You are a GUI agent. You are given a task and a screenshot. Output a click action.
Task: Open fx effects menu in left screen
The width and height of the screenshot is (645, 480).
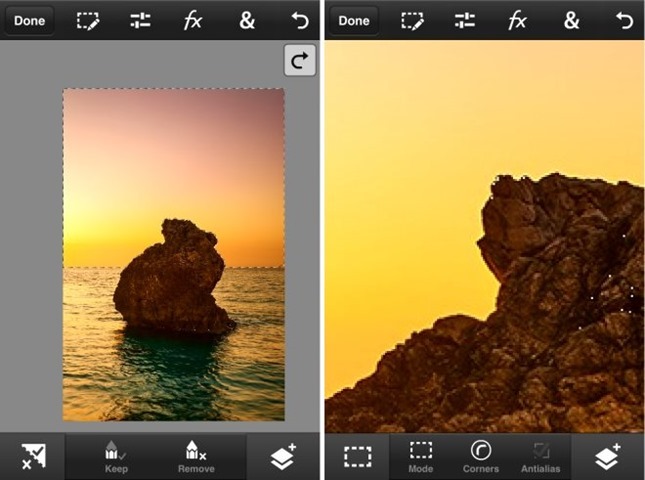tap(192, 20)
